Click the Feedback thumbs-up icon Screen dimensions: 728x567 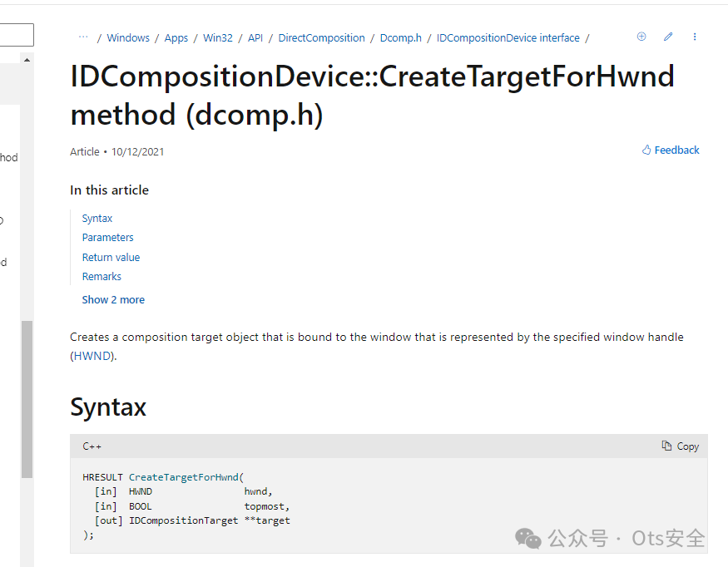646,150
